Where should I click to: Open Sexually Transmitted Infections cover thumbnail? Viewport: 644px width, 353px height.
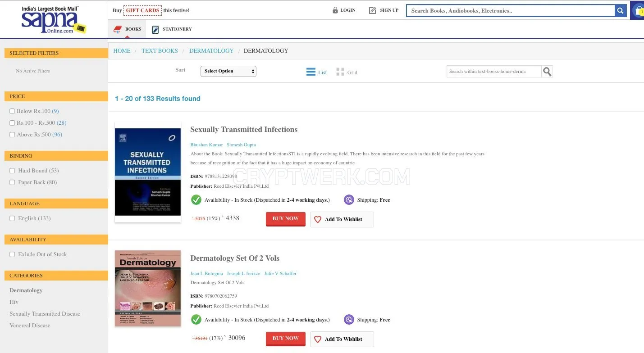tap(148, 172)
